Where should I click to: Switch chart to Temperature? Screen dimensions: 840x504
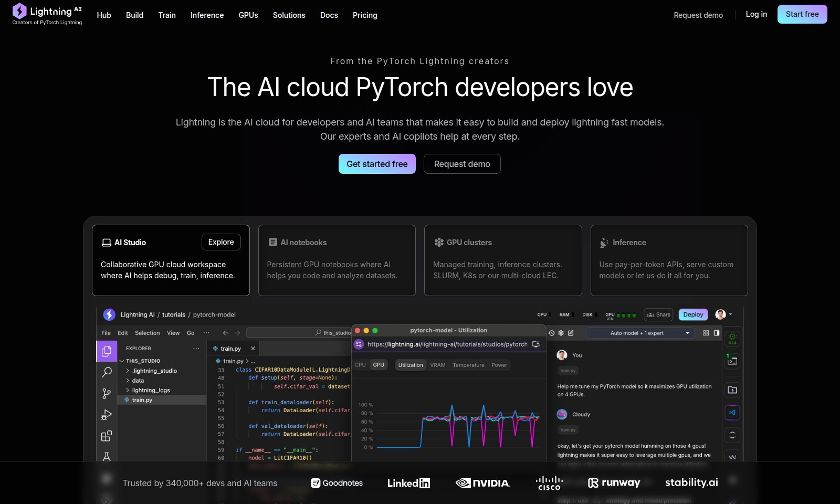pos(468,365)
